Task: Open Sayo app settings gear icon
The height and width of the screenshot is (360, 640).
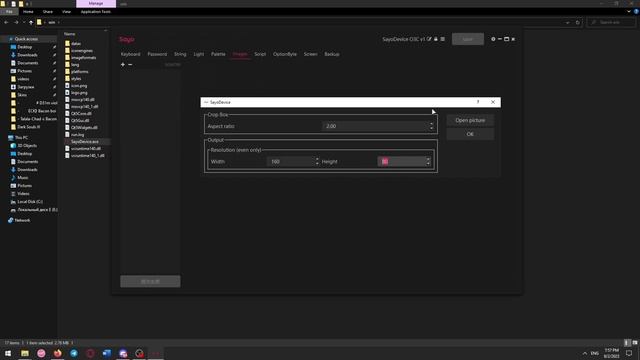Action: pos(493,39)
